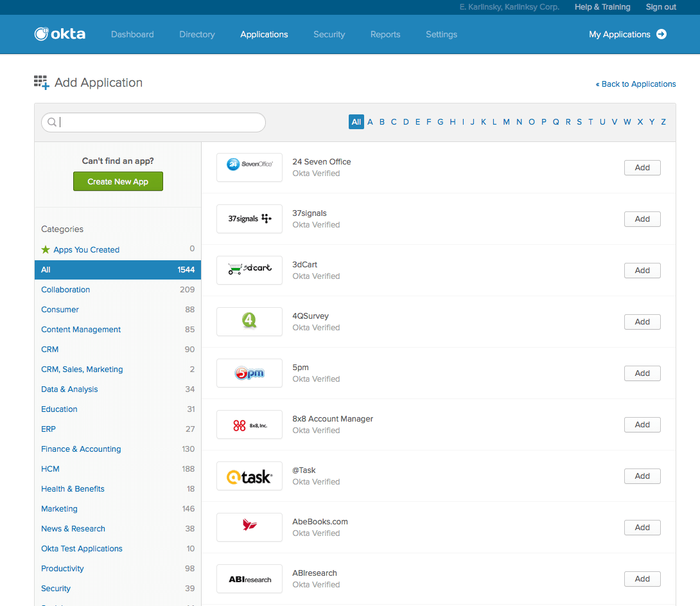Image resolution: width=700 pixels, height=606 pixels.
Task: Filter apps by letter O
Action: 532,122
